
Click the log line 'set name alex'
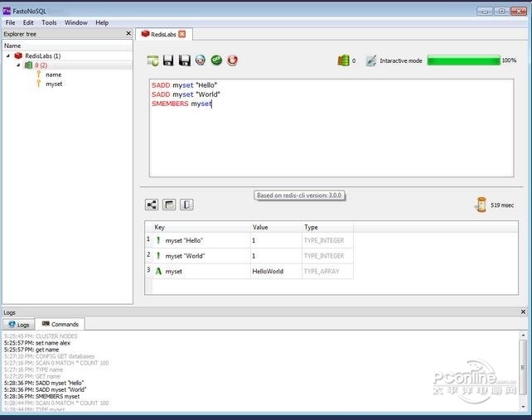tap(37, 343)
